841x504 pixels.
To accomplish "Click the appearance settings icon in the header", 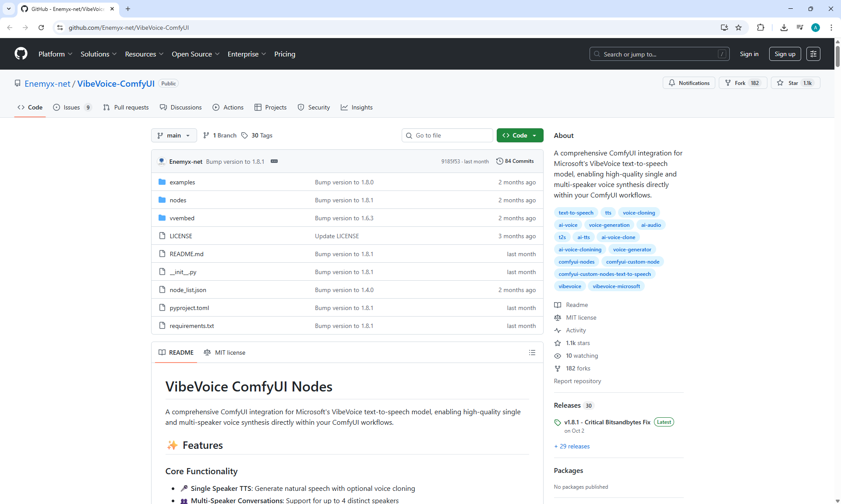I will (x=813, y=54).
